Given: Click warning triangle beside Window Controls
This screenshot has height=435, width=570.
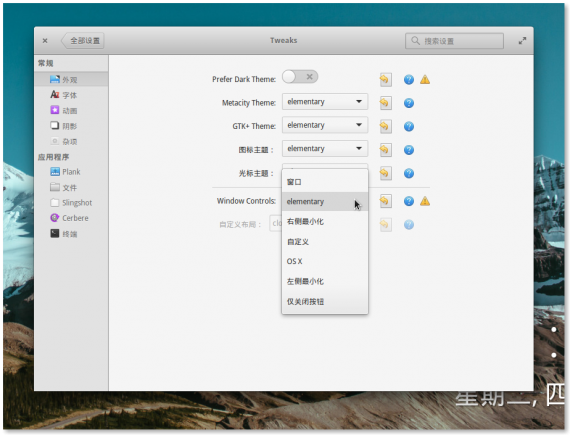Looking at the screenshot, I should (425, 201).
